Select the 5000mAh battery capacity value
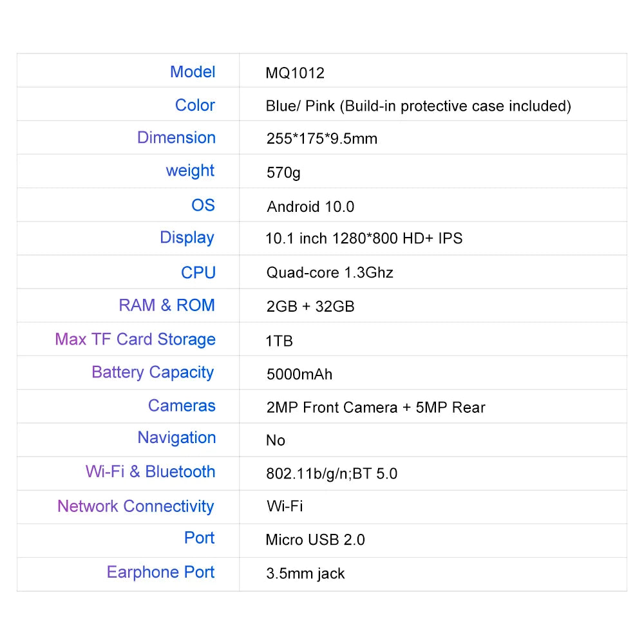The width and height of the screenshot is (644, 644). (299, 374)
